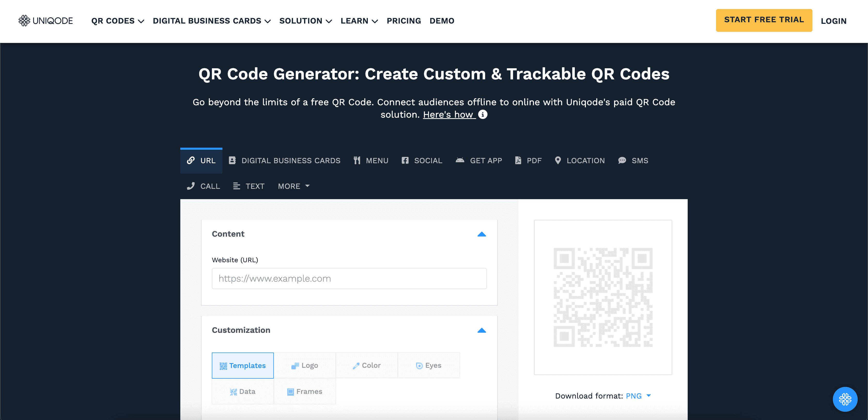The width and height of the screenshot is (868, 420).
Task: Click the link icon on URL tab
Action: 191,160
